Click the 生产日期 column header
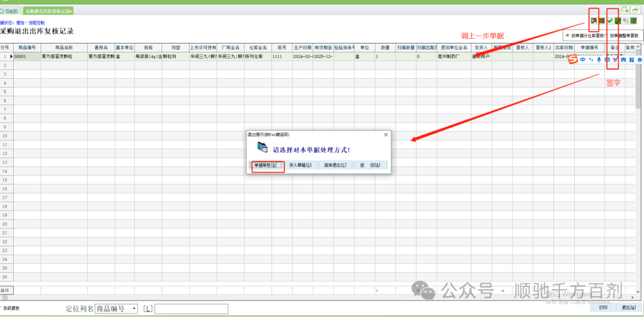 pyautogui.click(x=303, y=48)
